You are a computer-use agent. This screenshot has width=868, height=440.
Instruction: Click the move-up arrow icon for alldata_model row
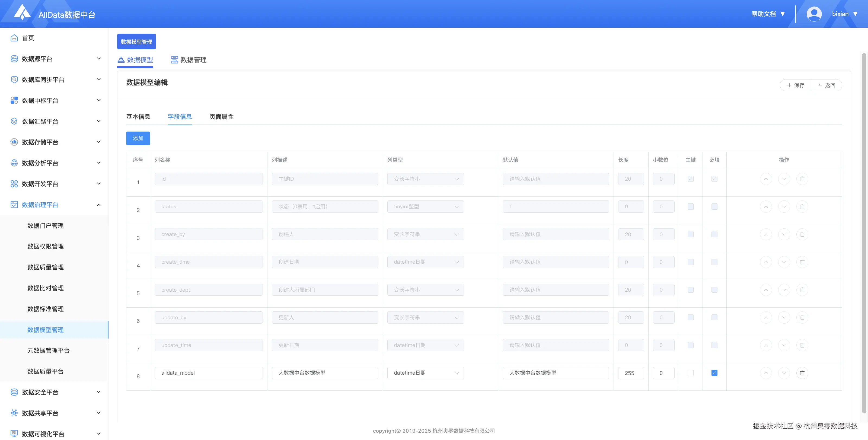click(765, 373)
